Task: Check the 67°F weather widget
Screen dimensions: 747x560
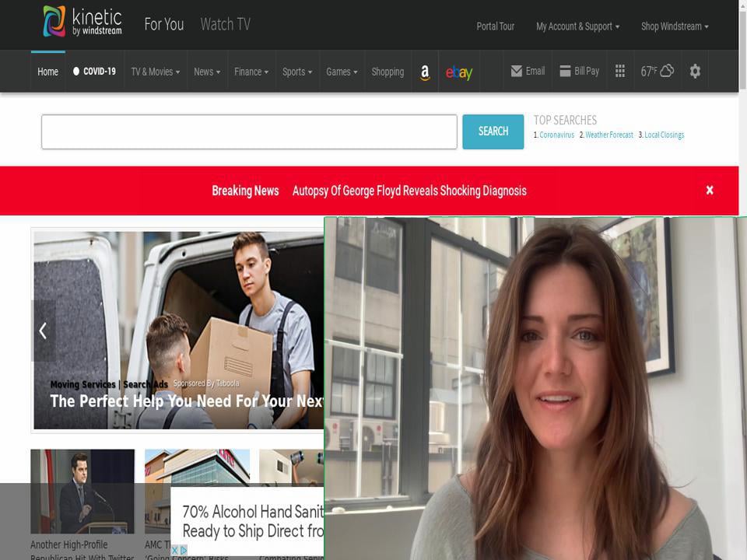Action: click(x=657, y=72)
